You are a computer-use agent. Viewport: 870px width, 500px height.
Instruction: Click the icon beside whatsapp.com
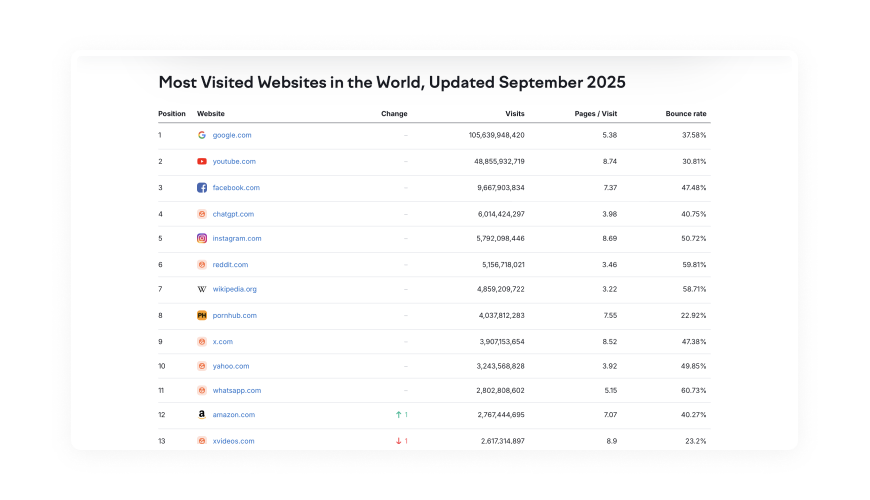[x=202, y=391]
